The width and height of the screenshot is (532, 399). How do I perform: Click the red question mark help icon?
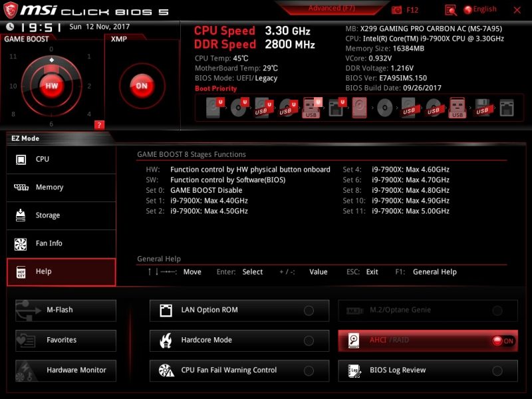pyautogui.click(x=99, y=125)
